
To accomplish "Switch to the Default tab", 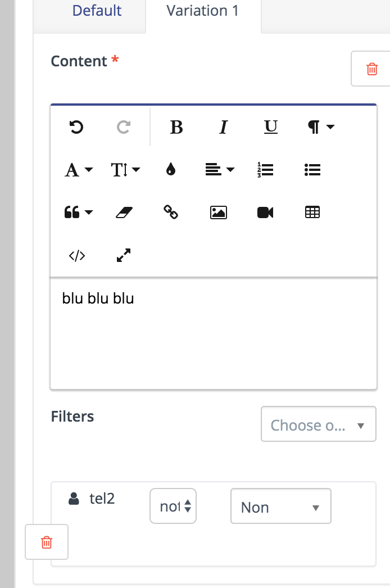I will point(96,11).
